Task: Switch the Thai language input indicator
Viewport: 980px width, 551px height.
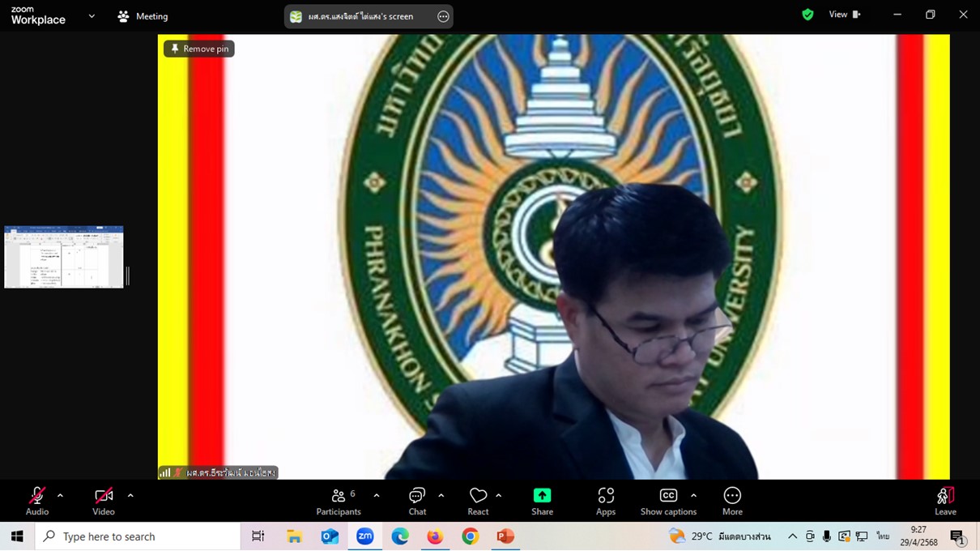Action: click(x=883, y=536)
